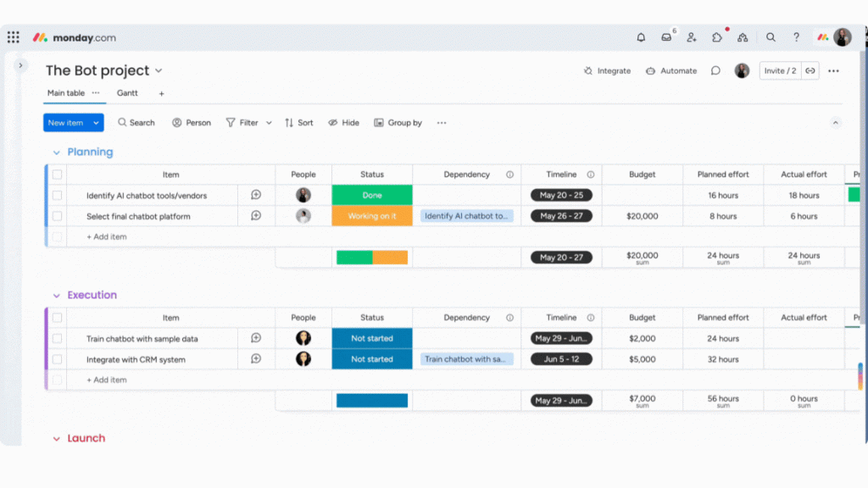Open the apps marketplace puzzle icon
Viewport: 868px width, 488px height.
(x=717, y=37)
